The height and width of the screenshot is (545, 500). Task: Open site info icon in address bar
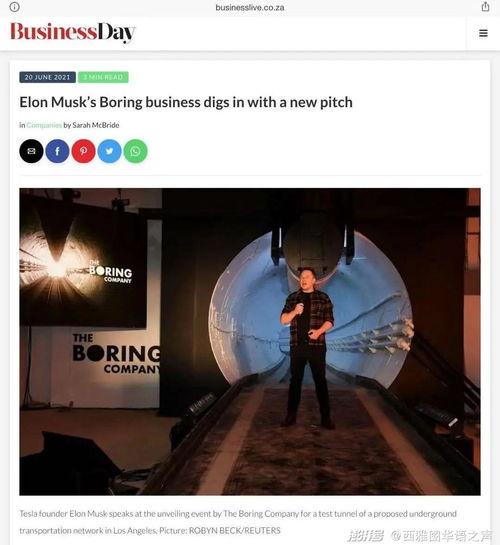click(x=14, y=7)
